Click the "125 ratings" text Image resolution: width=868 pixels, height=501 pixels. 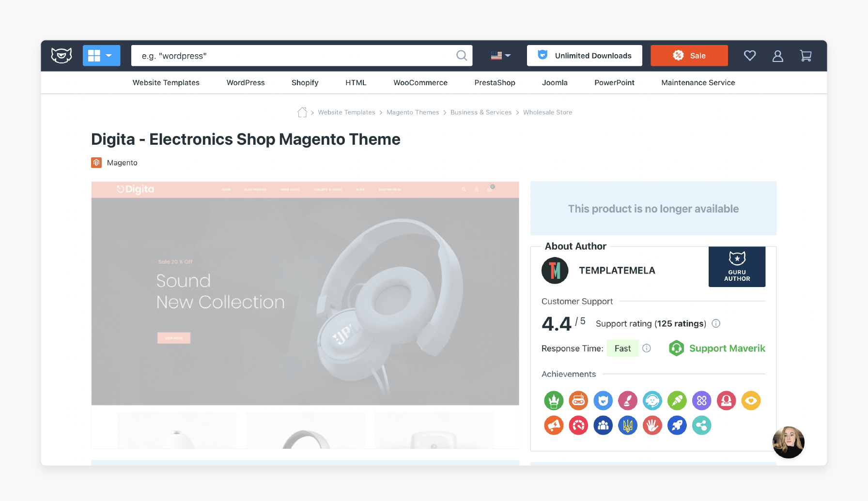(681, 323)
